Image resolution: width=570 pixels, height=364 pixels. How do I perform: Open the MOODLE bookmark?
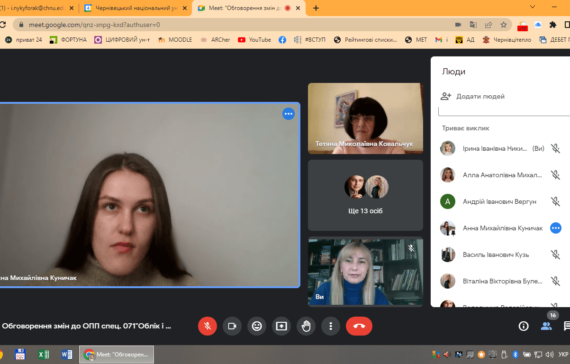pyautogui.click(x=175, y=40)
